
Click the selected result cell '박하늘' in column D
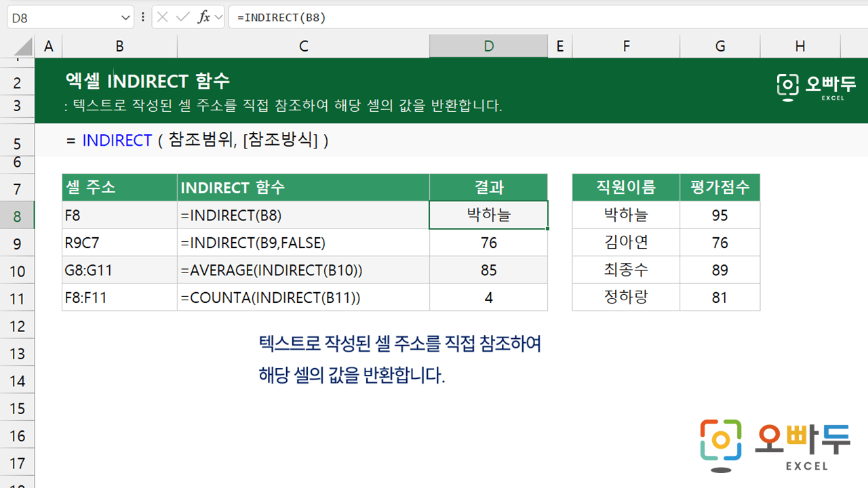(488, 216)
